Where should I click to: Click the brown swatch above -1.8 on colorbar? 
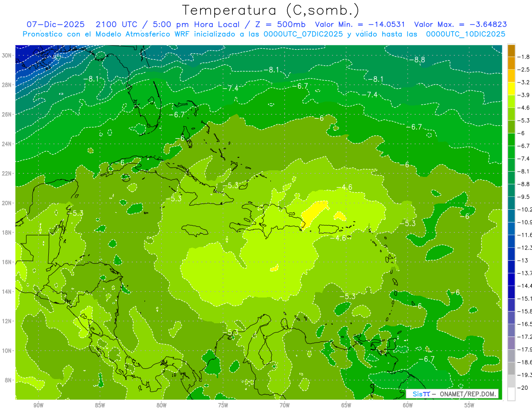coord(512,51)
